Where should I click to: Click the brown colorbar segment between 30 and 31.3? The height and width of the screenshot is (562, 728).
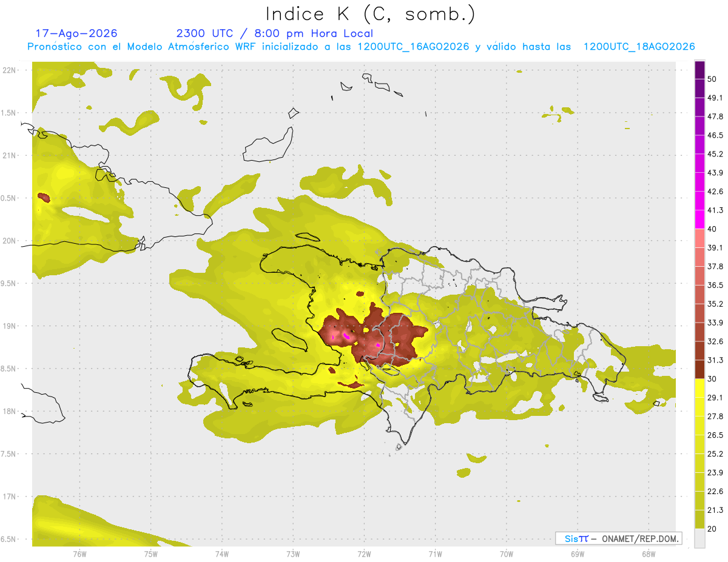click(699, 369)
